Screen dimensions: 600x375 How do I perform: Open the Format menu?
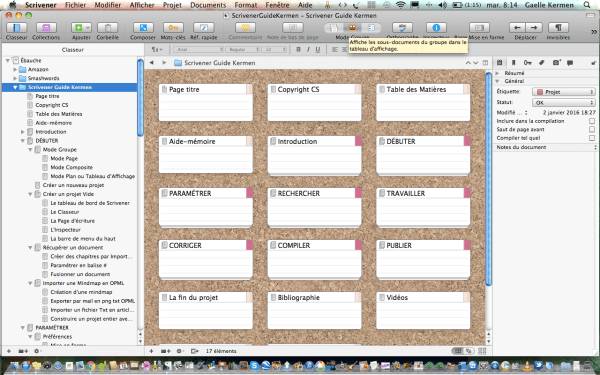tap(246, 5)
